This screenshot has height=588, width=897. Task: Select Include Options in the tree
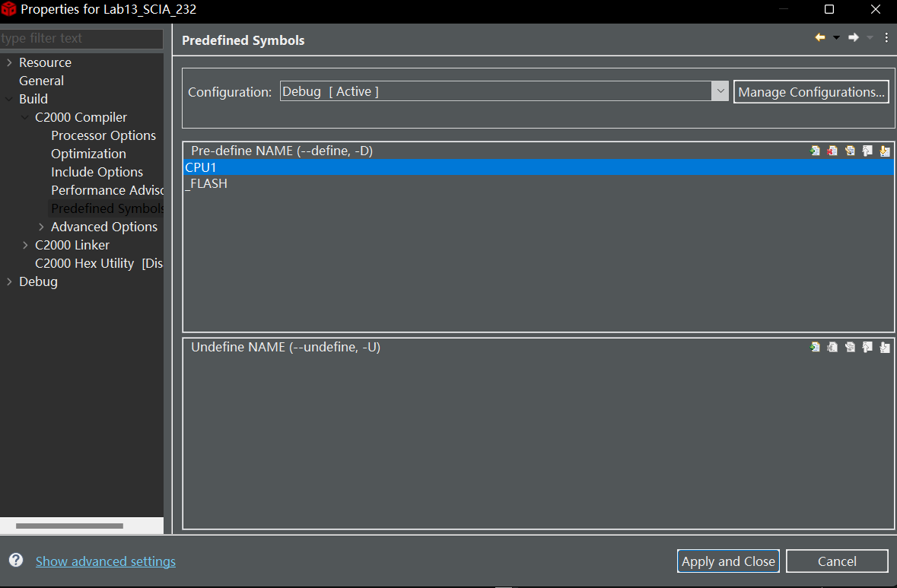(97, 172)
